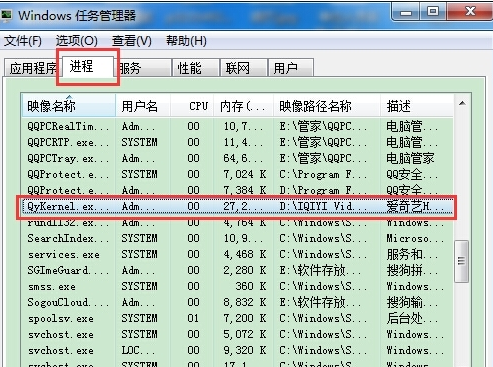Switch to the 进程 tab
The image size is (493, 367).
88,67
